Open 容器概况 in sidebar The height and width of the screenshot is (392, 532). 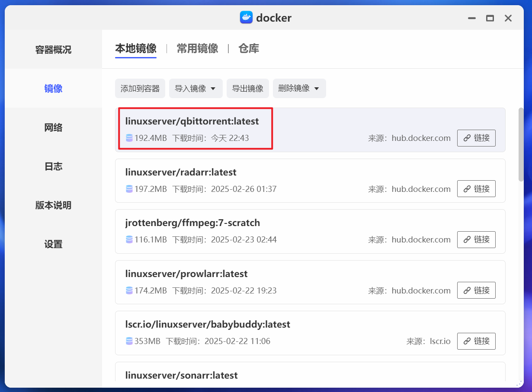(x=53, y=50)
